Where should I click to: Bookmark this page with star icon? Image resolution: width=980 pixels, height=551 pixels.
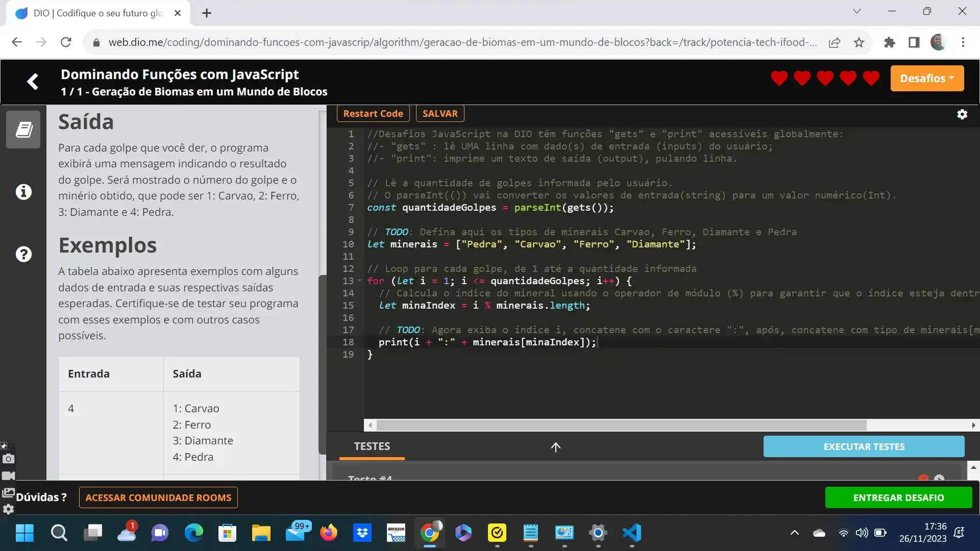[x=859, y=42]
